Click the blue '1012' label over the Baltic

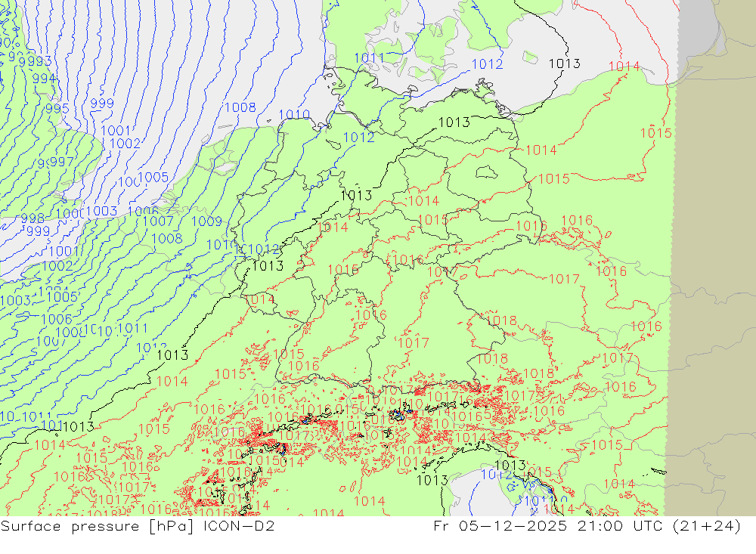click(x=487, y=63)
